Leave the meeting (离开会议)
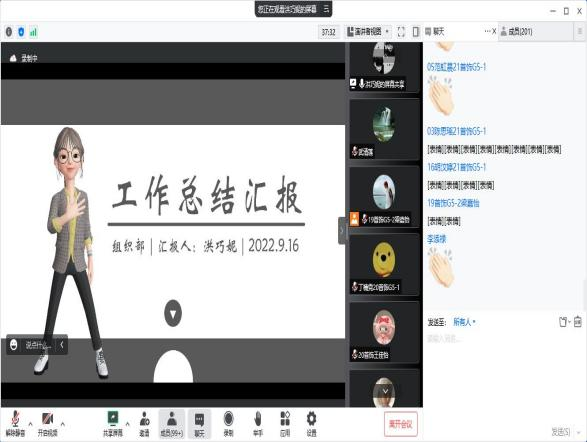Image resolution: width=587 pixels, height=442 pixels. 401,424
